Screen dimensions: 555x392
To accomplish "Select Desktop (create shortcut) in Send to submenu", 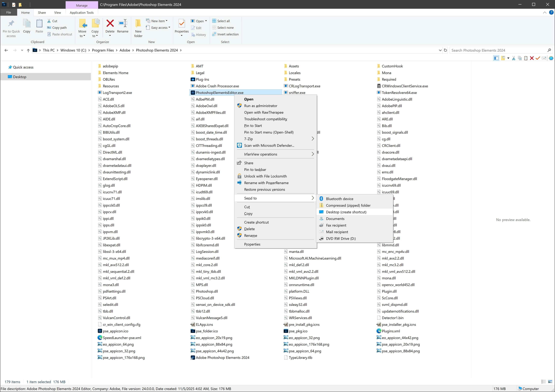I will [355, 212].
